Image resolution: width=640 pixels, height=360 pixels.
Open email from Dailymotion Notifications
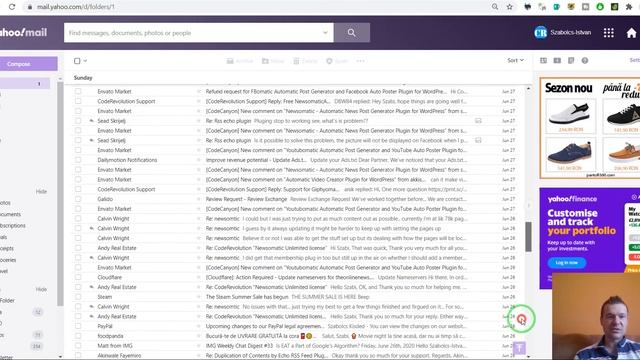(298, 160)
